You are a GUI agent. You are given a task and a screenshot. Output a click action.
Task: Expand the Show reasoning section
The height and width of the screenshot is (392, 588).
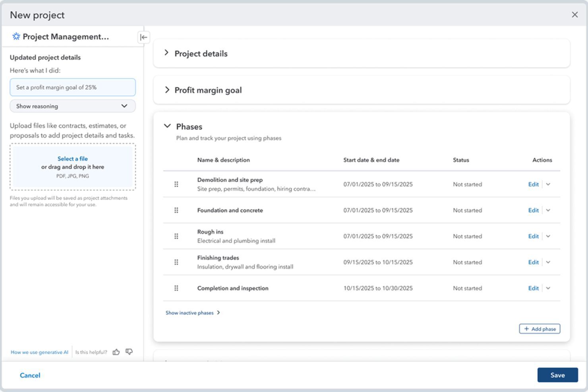click(124, 106)
